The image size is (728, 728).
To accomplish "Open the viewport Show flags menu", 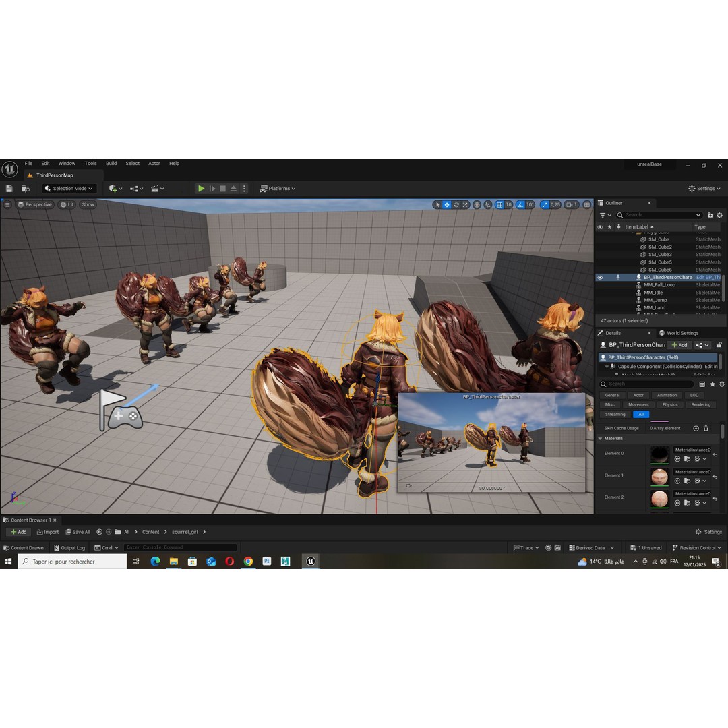I will click(88, 205).
